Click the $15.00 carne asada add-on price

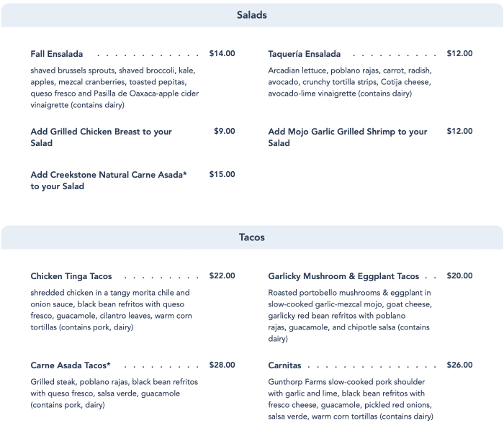tap(222, 174)
